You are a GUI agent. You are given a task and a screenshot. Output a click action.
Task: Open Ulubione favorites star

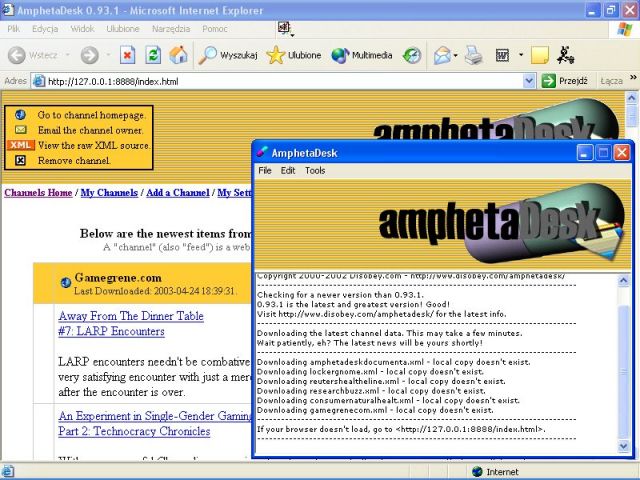point(293,55)
